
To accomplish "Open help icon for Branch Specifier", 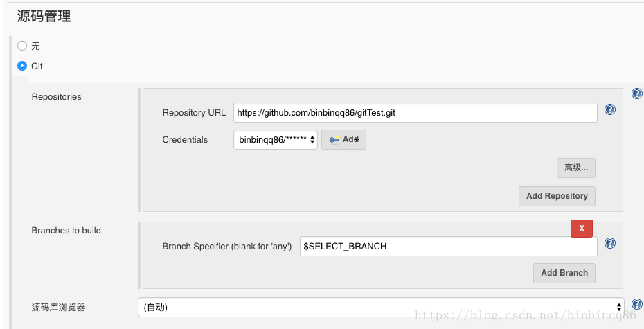I will coord(610,243).
